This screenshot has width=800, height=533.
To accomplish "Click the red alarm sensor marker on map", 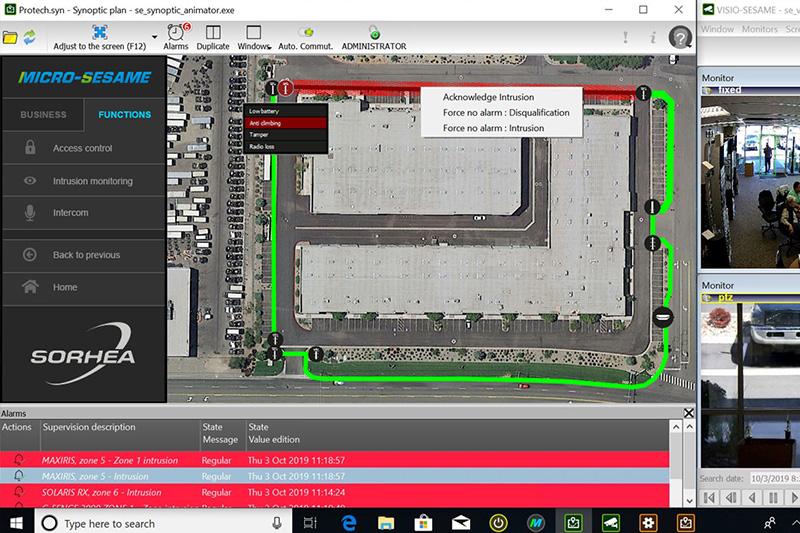I will (286, 87).
